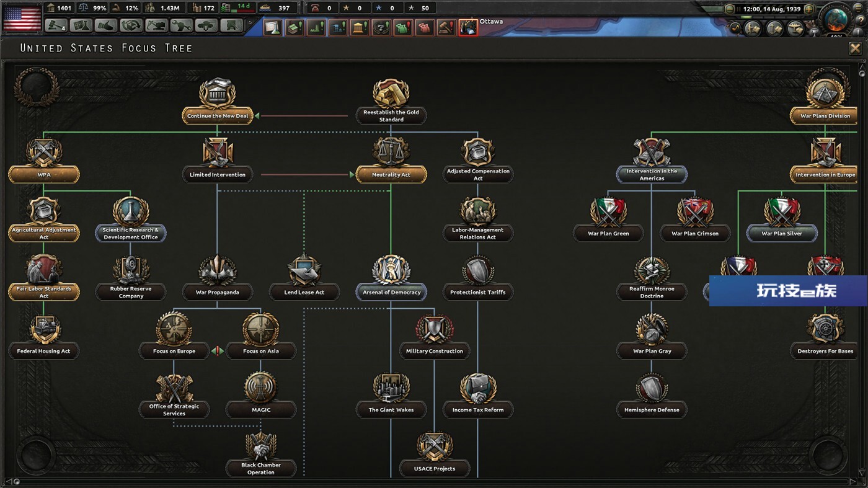Click the United States flag
868x488 pixels.
(22, 18)
